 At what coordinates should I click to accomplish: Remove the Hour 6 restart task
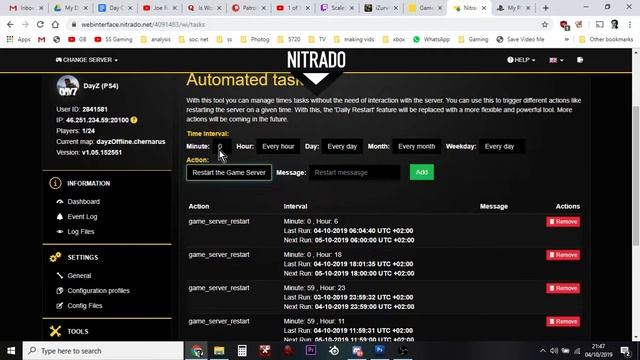pyautogui.click(x=563, y=222)
